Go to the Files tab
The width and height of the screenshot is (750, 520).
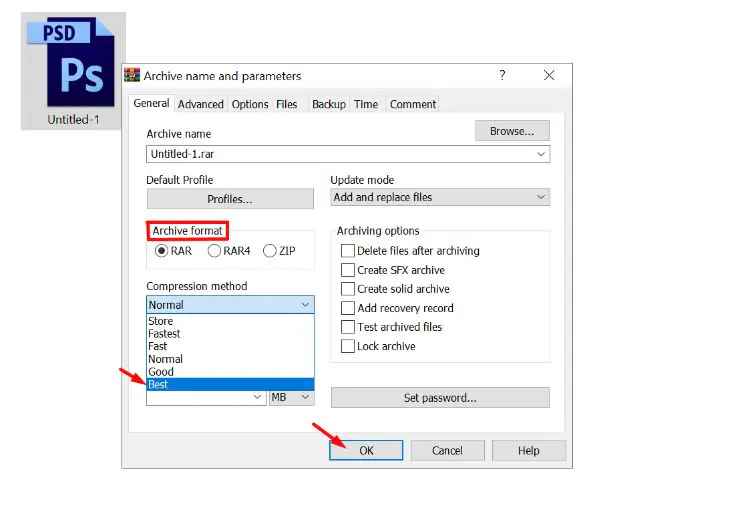287,104
